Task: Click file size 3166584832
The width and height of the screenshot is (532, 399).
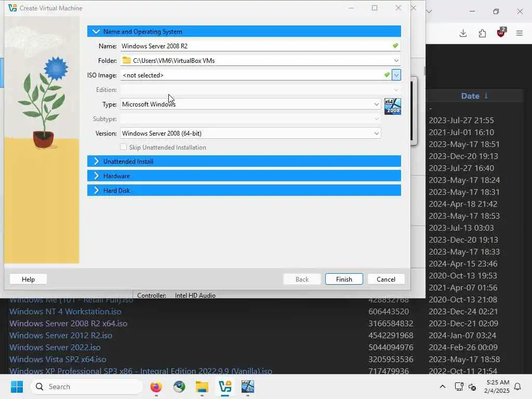Action: [x=391, y=323]
